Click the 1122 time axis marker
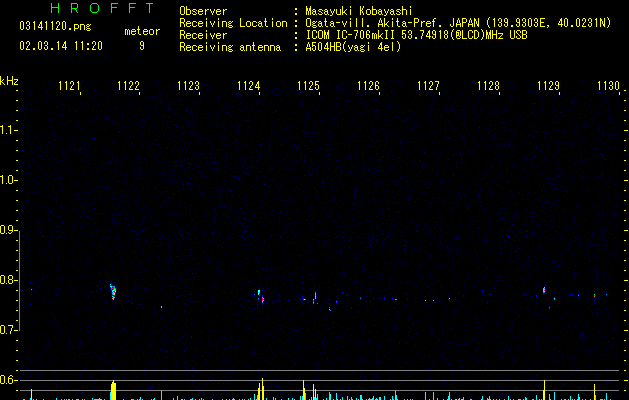The height and width of the screenshot is (400, 629). [x=128, y=86]
